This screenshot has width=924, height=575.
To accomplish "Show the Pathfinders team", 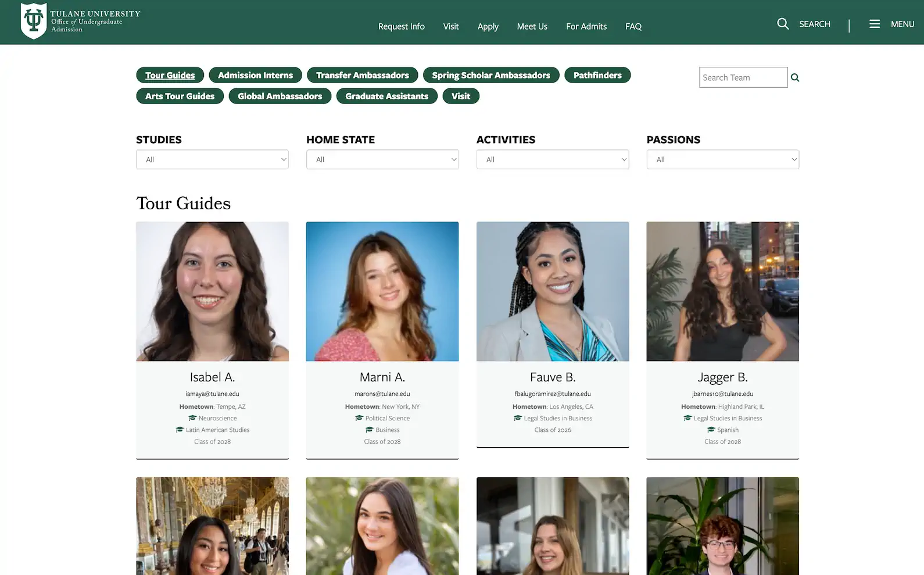I will 597,75.
